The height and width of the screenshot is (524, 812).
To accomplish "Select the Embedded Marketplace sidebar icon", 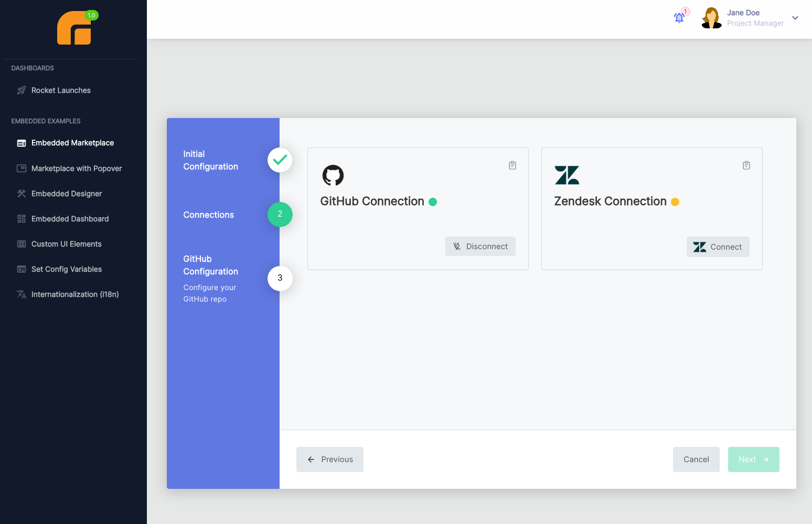I will coord(21,142).
